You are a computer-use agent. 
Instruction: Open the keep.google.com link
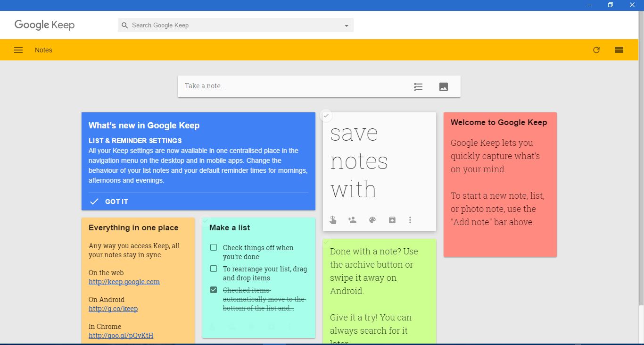click(x=124, y=282)
